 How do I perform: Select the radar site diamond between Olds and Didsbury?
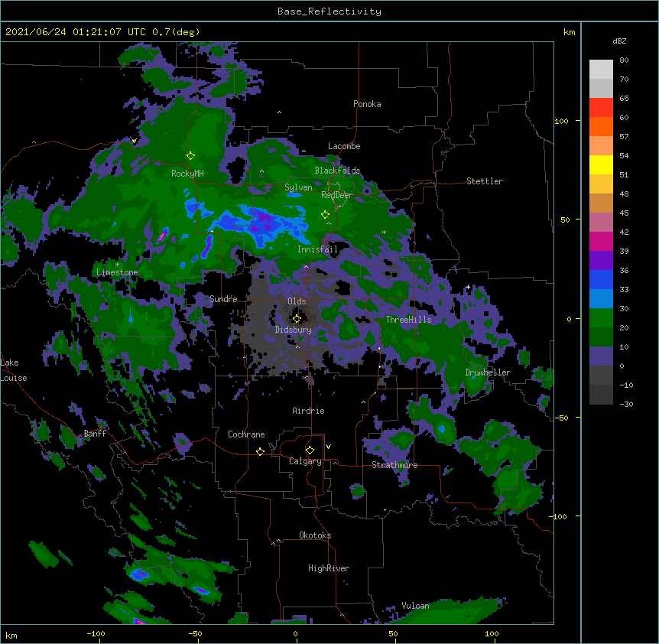297,318
